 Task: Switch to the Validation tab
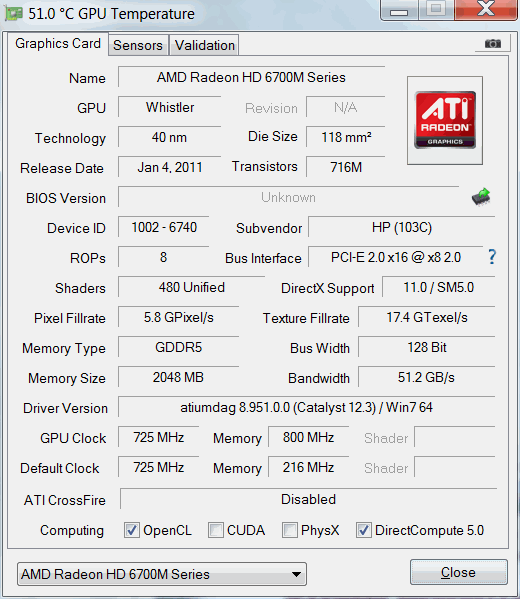pos(204,45)
